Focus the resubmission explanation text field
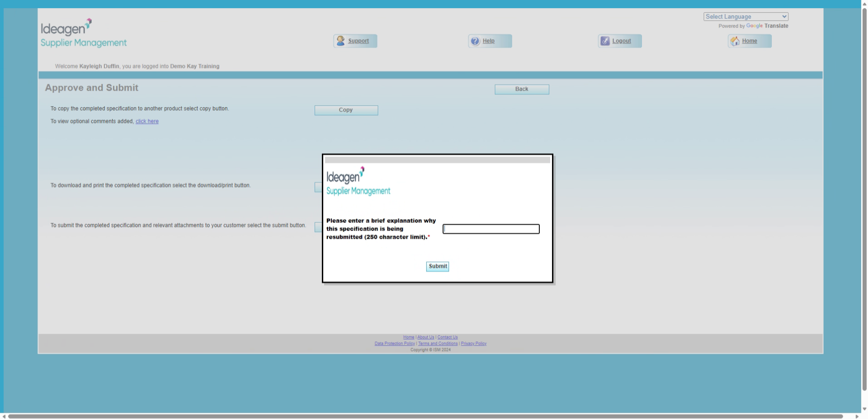Screen dimensions: 868x419 [x=491, y=229]
